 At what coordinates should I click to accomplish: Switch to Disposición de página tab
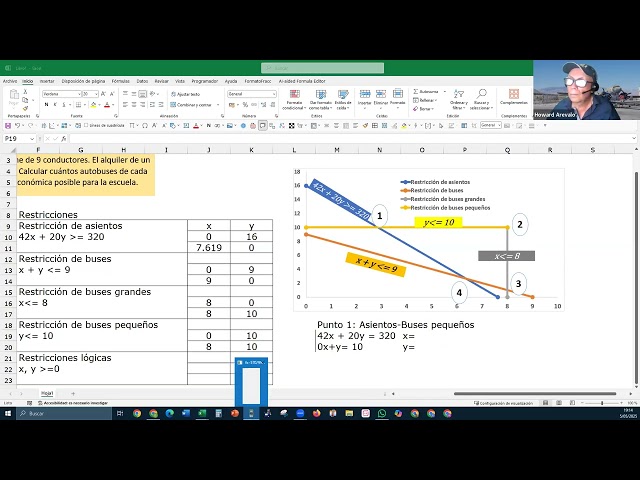click(x=83, y=81)
